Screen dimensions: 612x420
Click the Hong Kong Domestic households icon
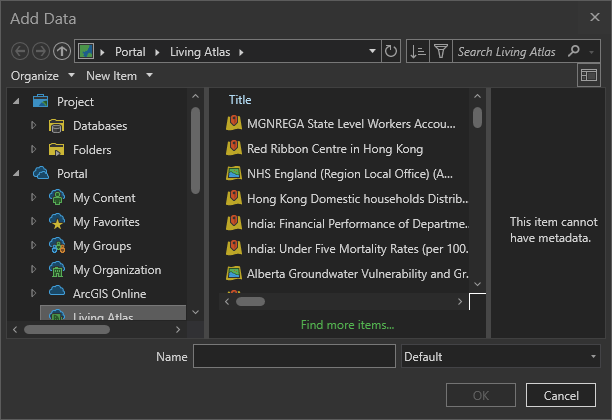pos(234,198)
